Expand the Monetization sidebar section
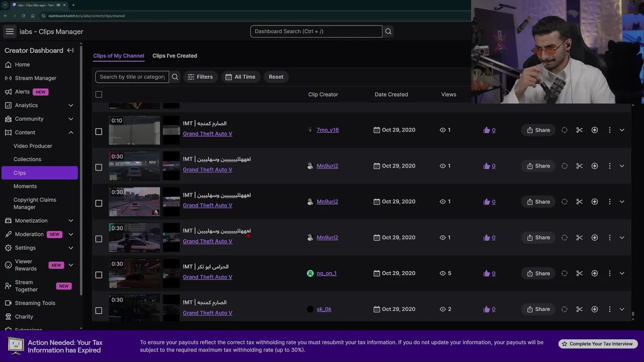 (70, 221)
